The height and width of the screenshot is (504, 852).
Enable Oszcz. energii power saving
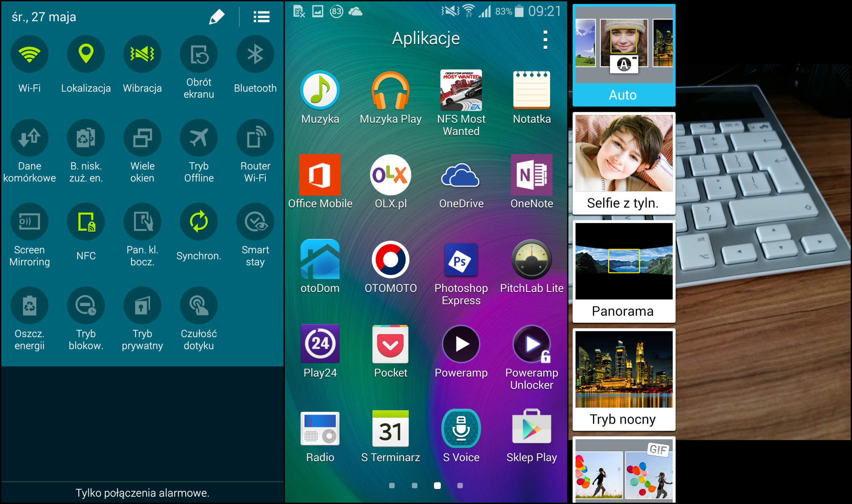pyautogui.click(x=29, y=306)
